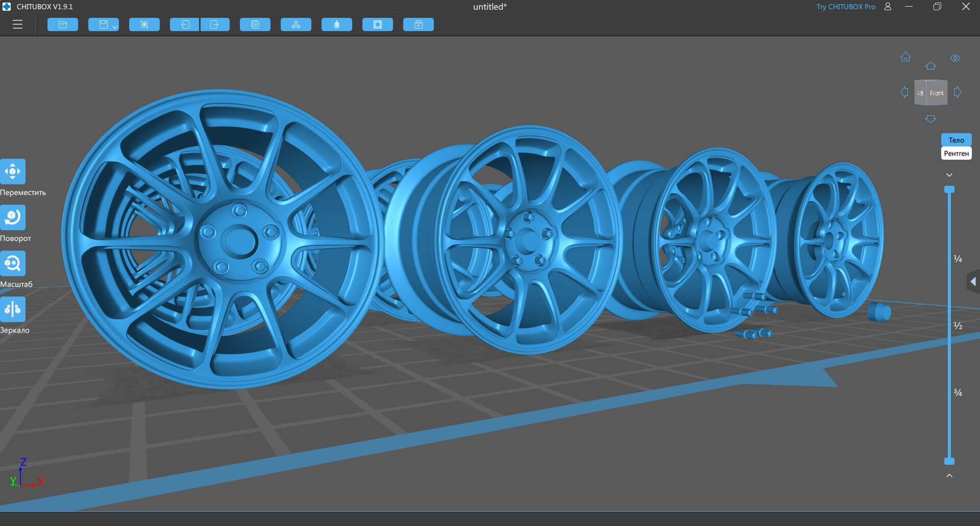The width and height of the screenshot is (980, 526).
Task: Click the Try CHITUBOX Pro link
Action: click(x=845, y=7)
